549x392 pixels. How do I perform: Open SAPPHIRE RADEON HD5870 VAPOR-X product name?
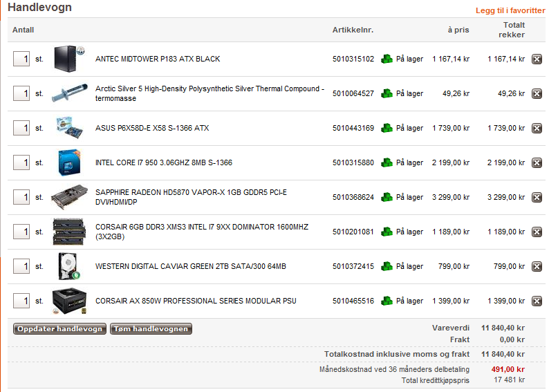click(x=191, y=197)
